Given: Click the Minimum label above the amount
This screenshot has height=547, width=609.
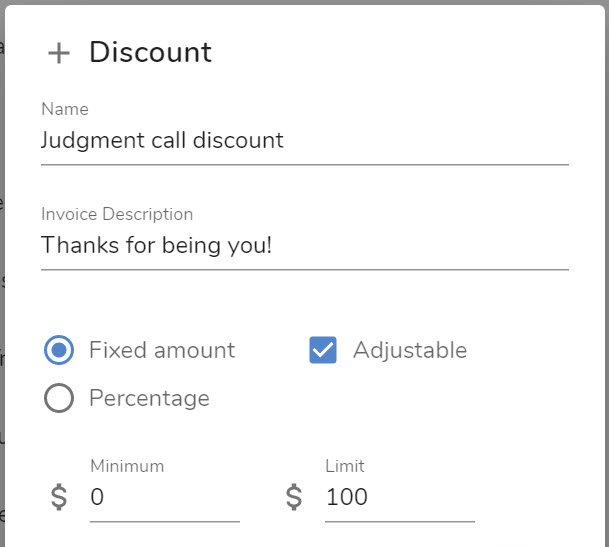Looking at the screenshot, I should click(127, 466).
